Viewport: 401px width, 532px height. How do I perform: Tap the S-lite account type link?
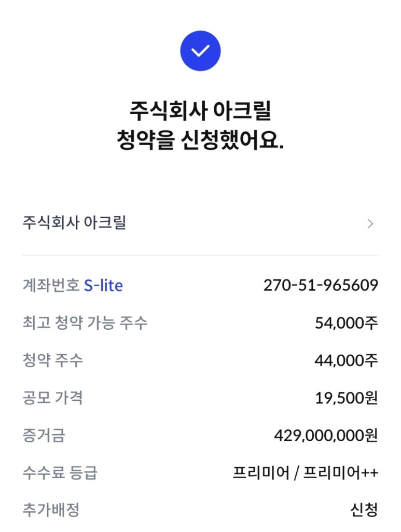pos(103,285)
